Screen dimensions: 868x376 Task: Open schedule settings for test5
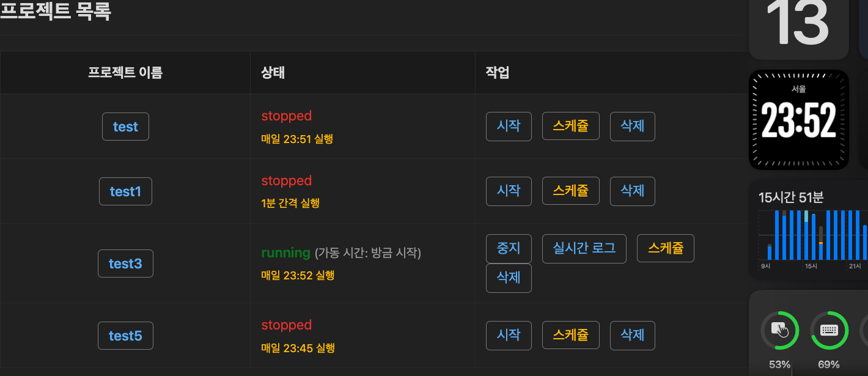click(x=570, y=336)
